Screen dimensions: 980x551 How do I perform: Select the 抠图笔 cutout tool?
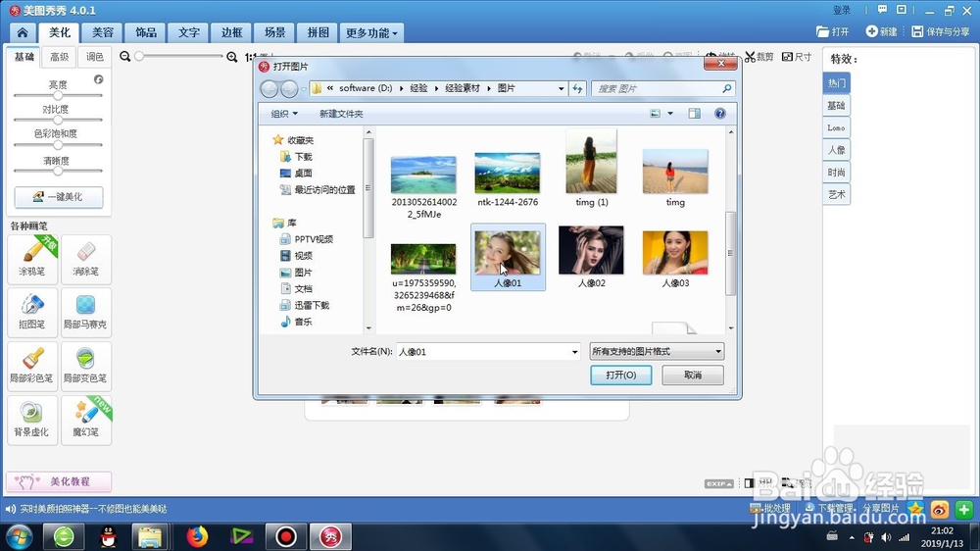point(32,312)
